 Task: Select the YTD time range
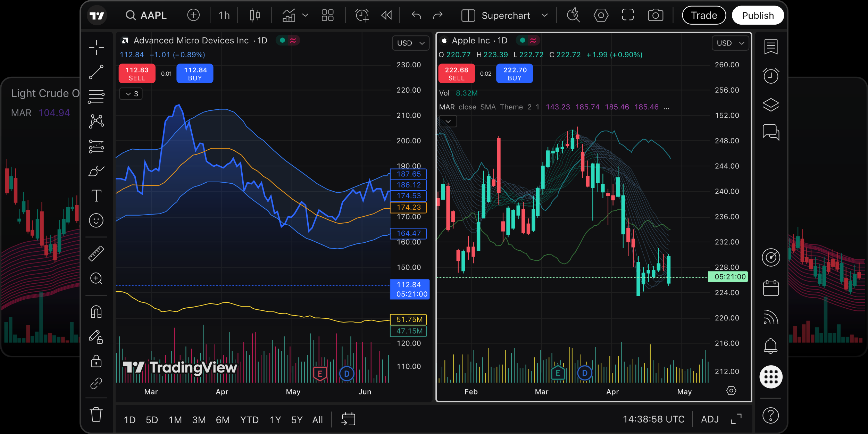249,420
